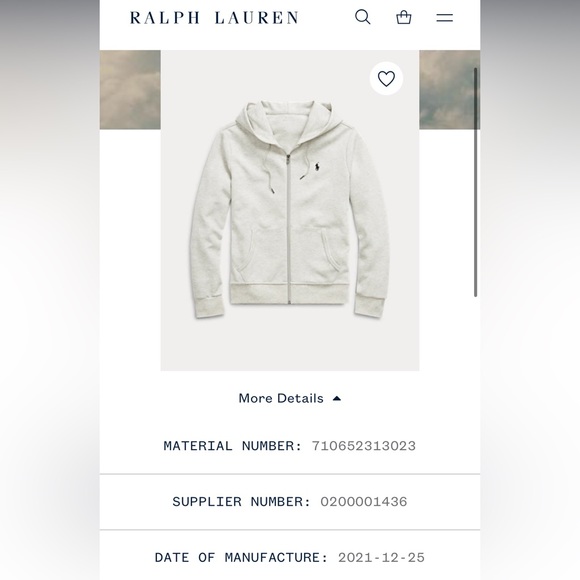This screenshot has width=580, height=580.
Task: Click the grey zip hoodie product image
Action: pyautogui.click(x=290, y=210)
